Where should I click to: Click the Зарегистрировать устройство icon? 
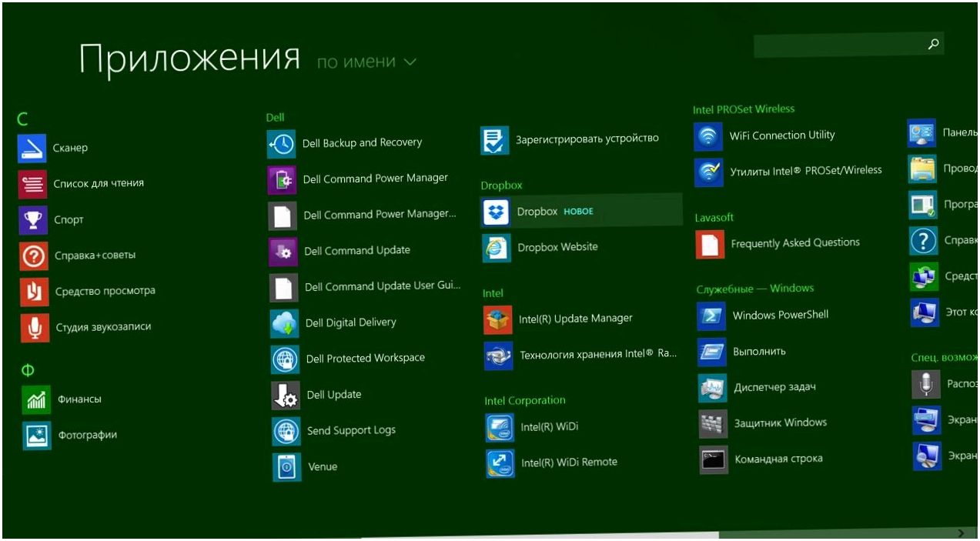[x=495, y=140]
